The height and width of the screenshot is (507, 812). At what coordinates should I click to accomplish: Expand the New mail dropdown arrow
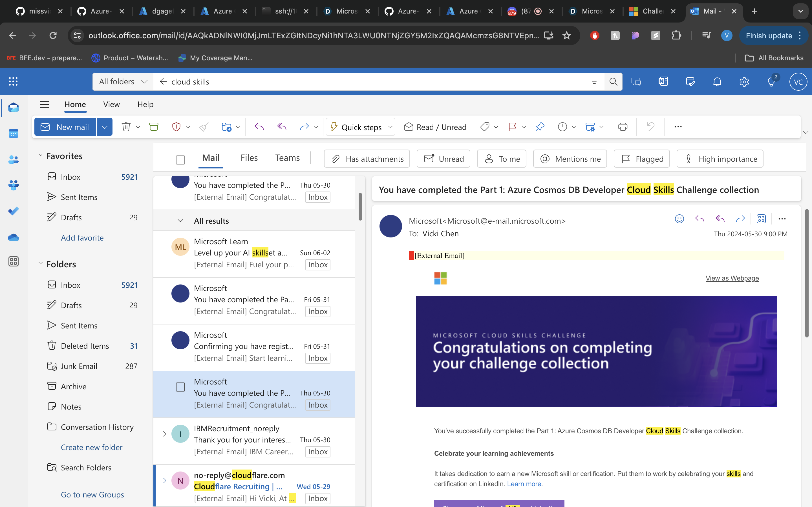[x=104, y=127]
